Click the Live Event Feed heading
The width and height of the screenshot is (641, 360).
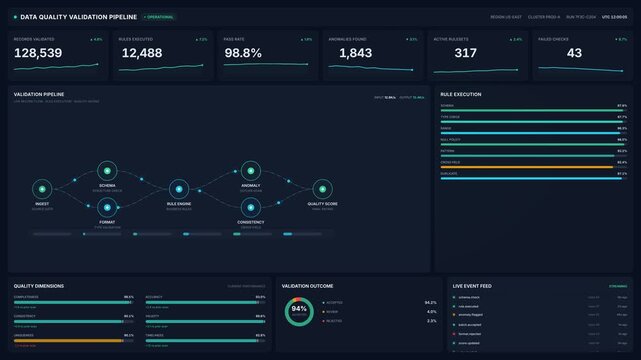[x=472, y=286]
